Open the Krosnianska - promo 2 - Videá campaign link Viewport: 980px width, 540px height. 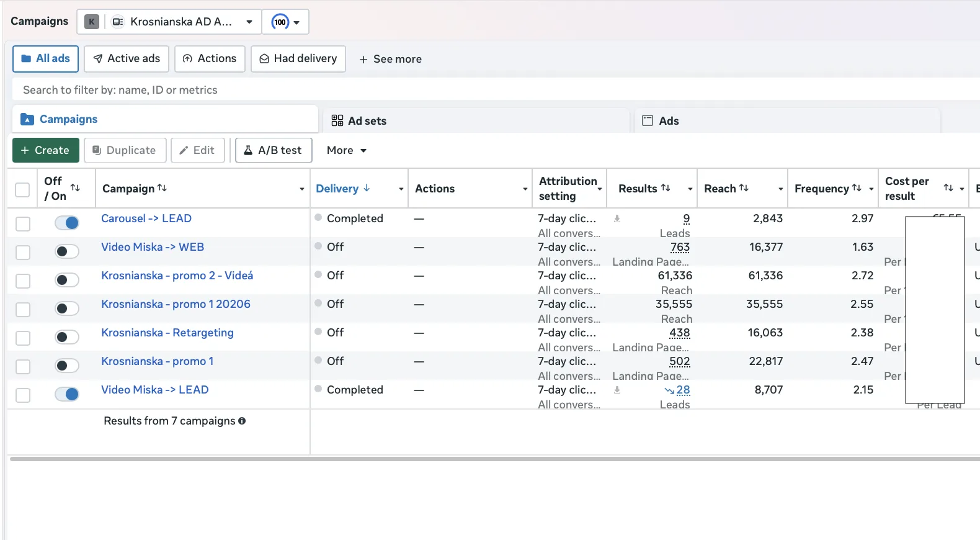[x=177, y=276]
